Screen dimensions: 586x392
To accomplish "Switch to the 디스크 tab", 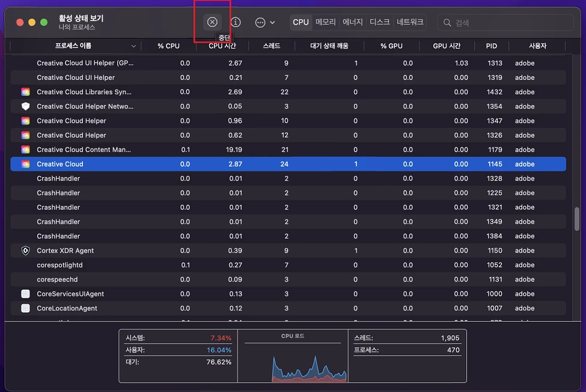I will pos(379,22).
